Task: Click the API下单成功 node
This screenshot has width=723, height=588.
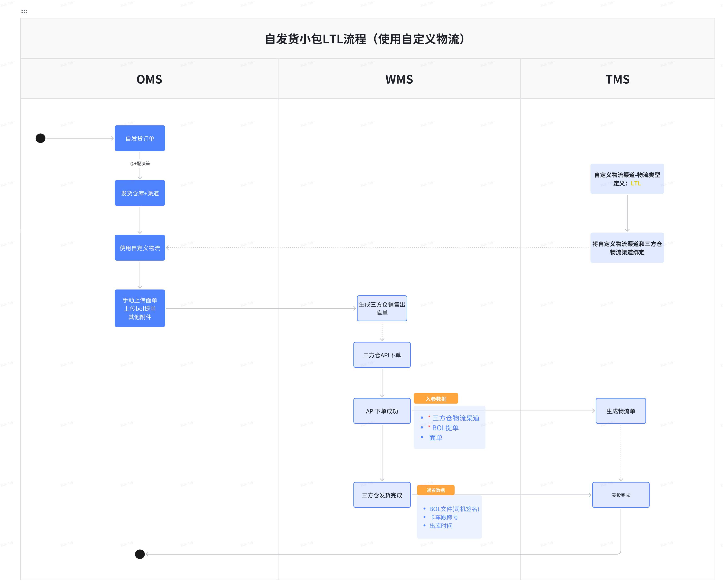Action: point(382,411)
